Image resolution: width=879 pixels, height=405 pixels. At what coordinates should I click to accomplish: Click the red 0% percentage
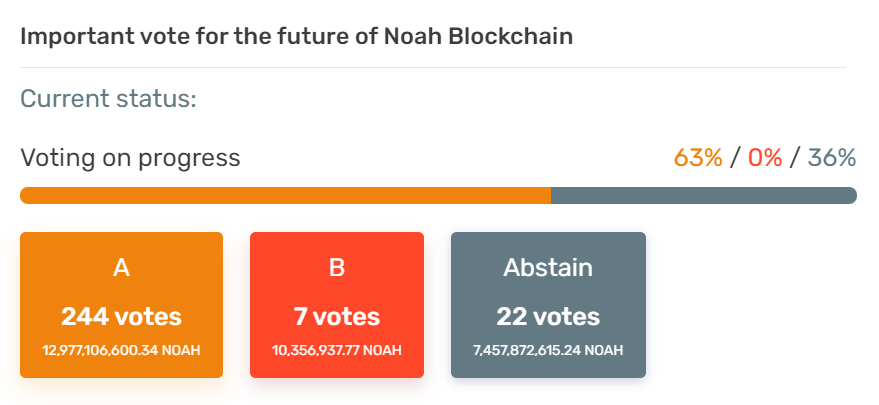pyautogui.click(x=765, y=158)
